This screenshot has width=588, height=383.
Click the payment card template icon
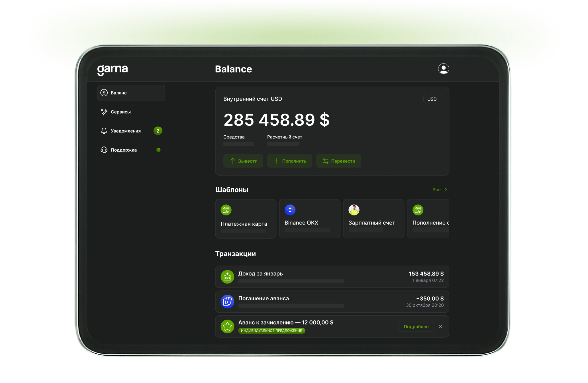(x=226, y=210)
